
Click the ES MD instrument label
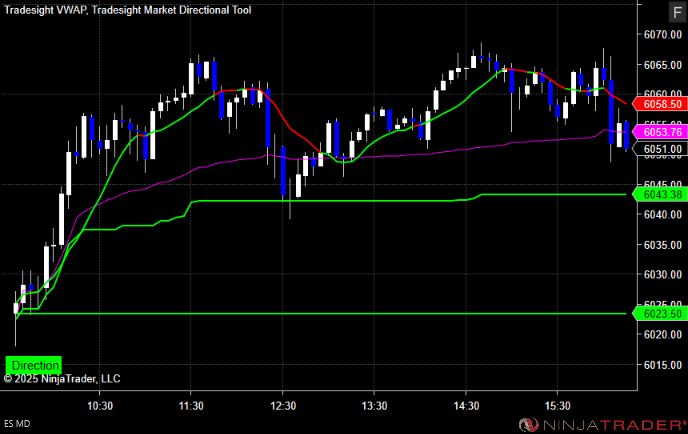(17, 423)
